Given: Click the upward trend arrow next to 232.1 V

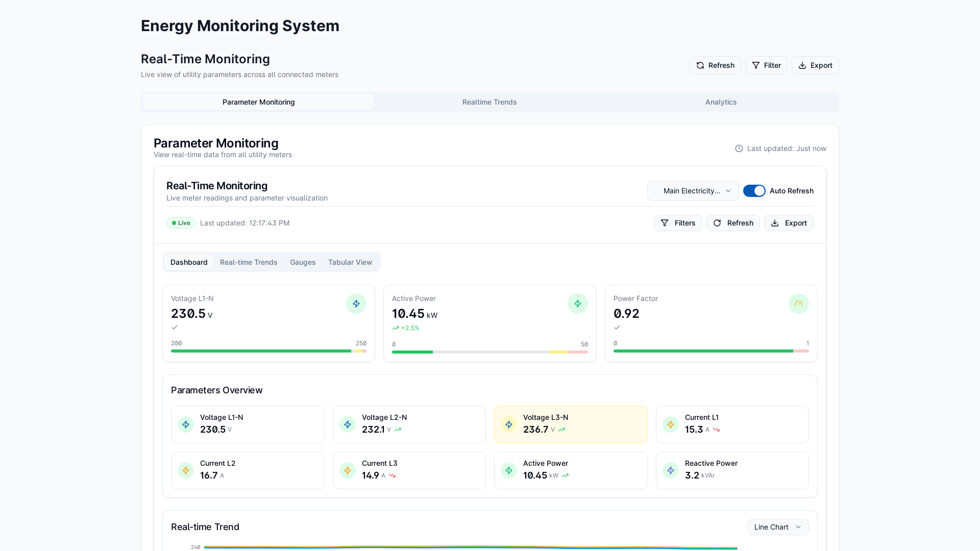Looking at the screenshot, I should (x=398, y=430).
